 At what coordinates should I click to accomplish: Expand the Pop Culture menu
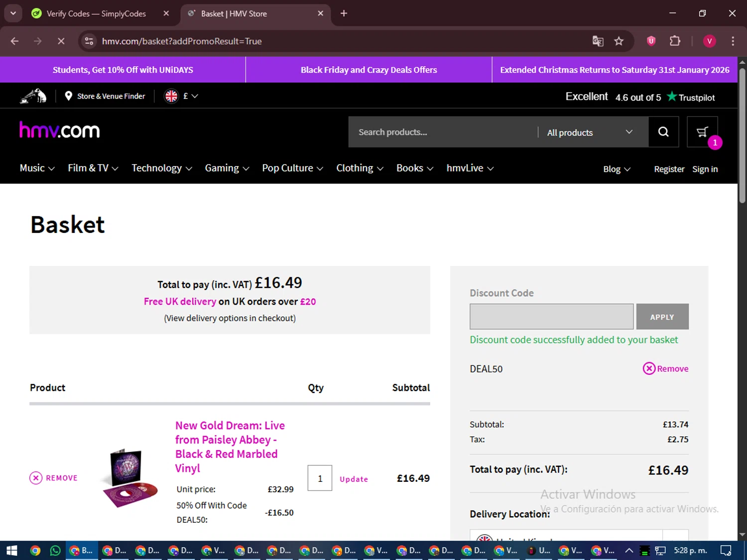pyautogui.click(x=293, y=168)
